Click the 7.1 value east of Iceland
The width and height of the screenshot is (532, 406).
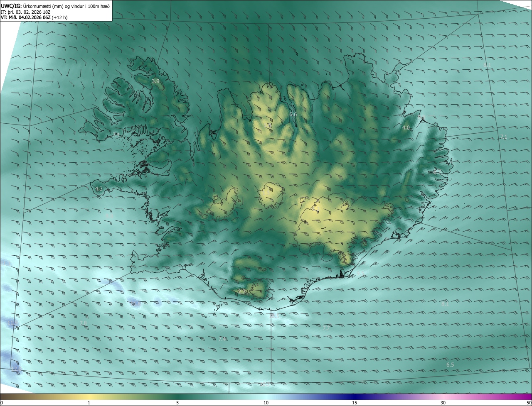click(504, 137)
